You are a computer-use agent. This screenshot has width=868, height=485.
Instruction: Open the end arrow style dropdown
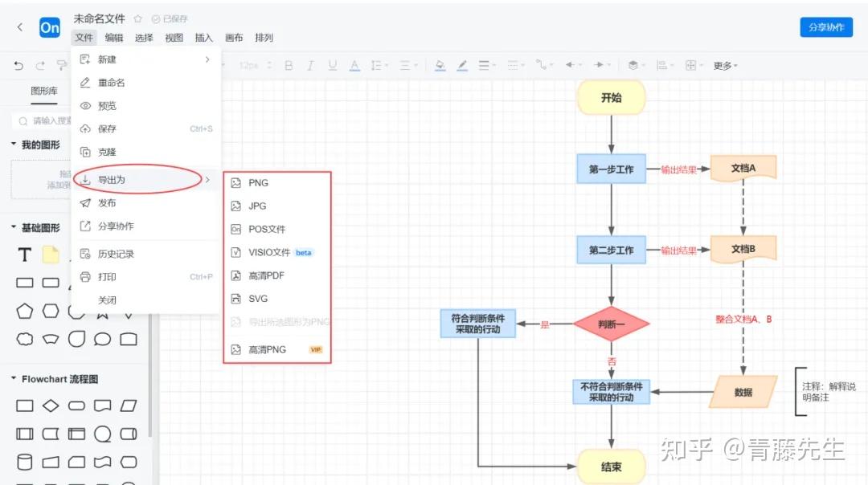click(x=602, y=65)
